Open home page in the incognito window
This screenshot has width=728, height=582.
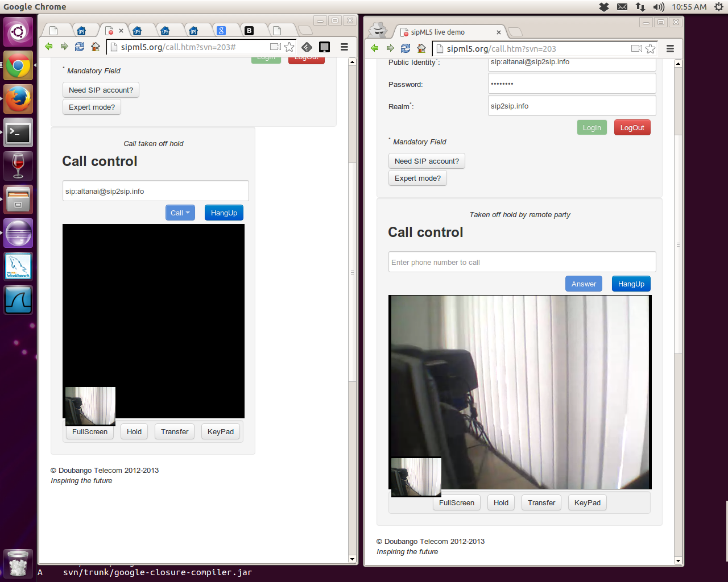point(421,48)
